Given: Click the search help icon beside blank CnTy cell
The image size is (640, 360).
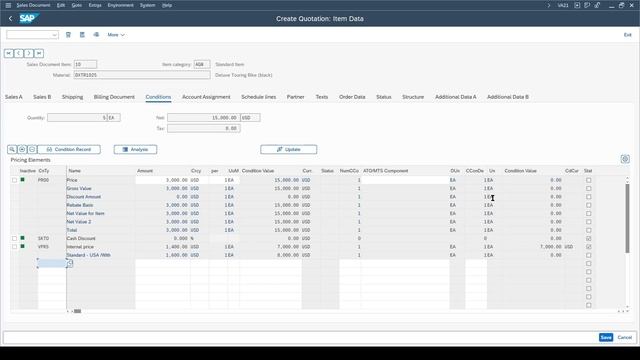Looking at the screenshot, I should tap(70, 263).
